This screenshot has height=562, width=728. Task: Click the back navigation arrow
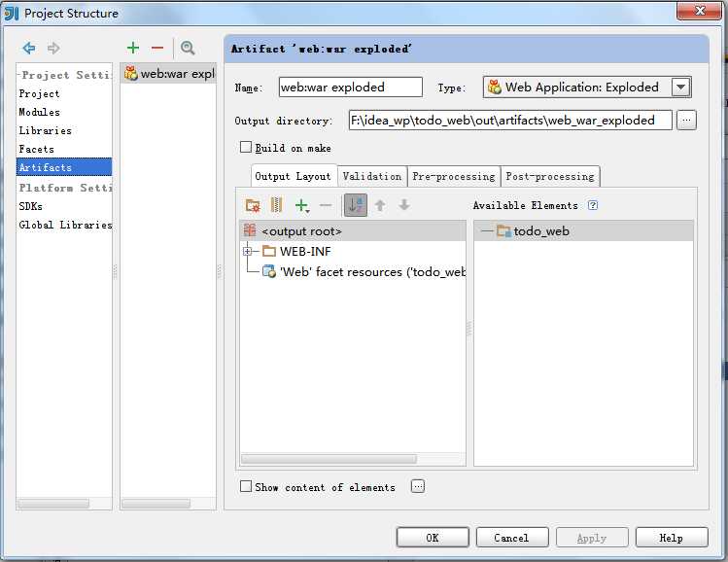(x=29, y=48)
